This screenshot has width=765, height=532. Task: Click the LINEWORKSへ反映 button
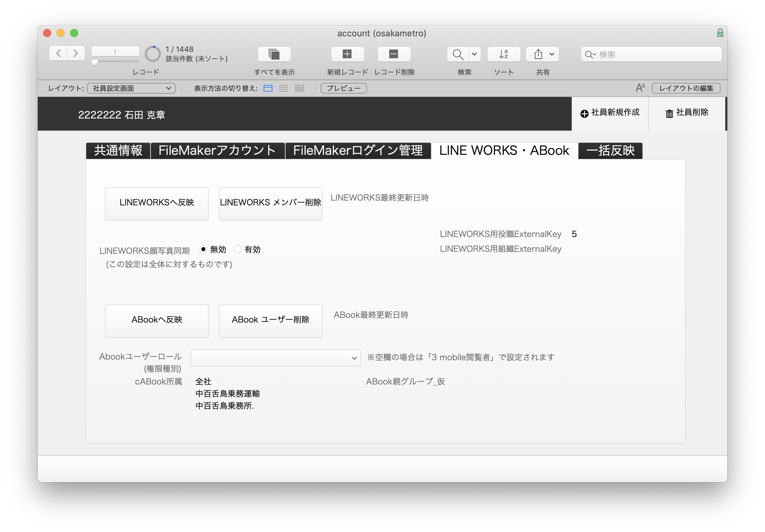[x=157, y=204]
